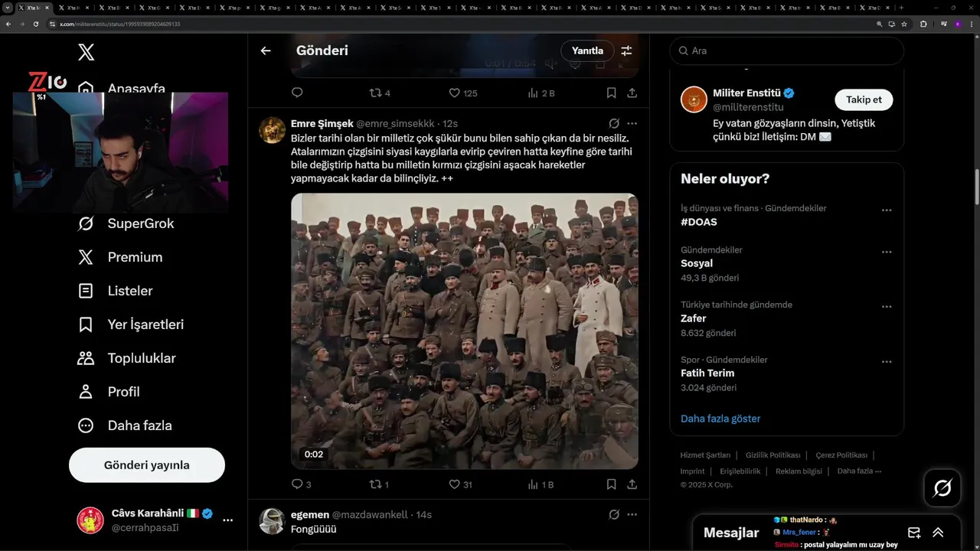The width and height of the screenshot is (980, 551).
Task: Open Emre Şimşek's profile avatar
Action: click(x=272, y=130)
